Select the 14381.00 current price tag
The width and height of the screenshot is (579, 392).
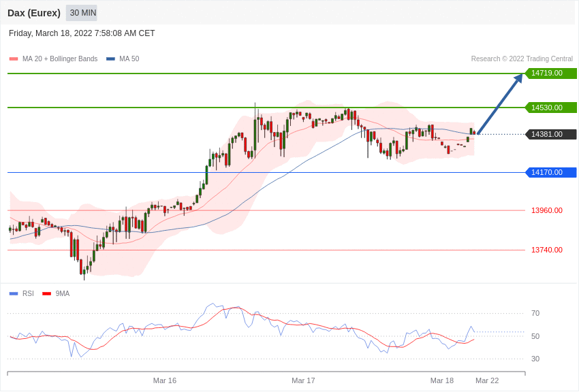[x=551, y=134]
